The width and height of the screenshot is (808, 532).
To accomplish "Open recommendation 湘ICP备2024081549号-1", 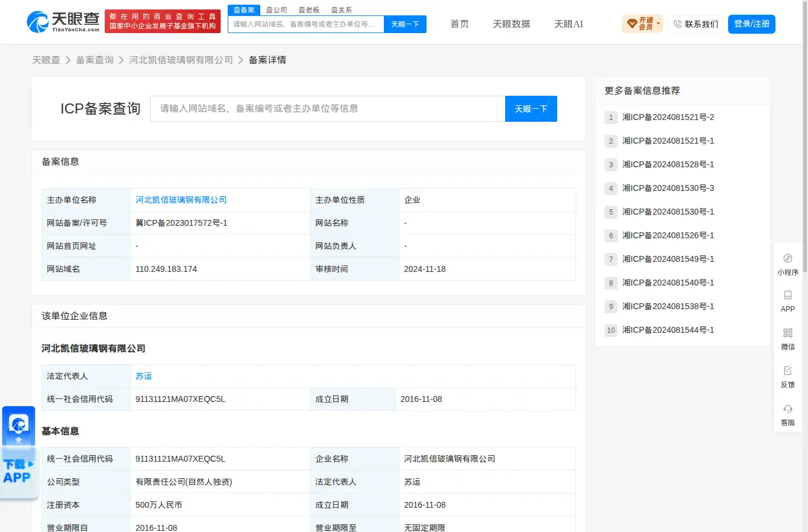I will click(668, 259).
